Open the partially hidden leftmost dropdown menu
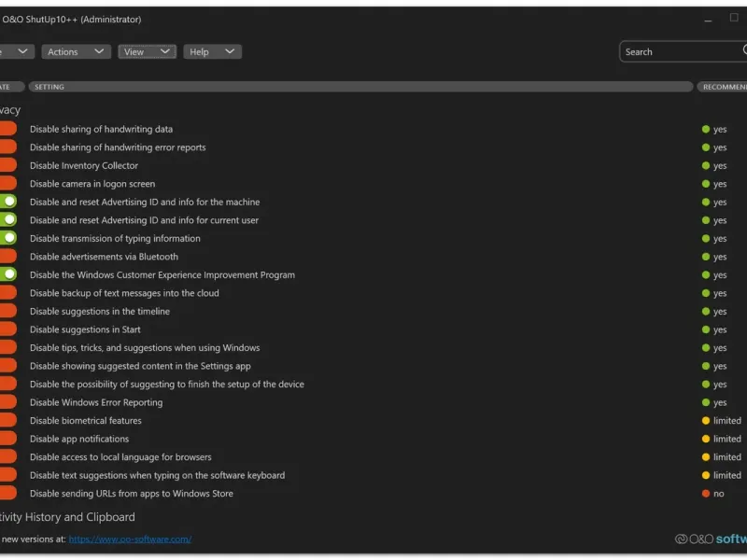The image size is (747, 560). click(x=17, y=51)
